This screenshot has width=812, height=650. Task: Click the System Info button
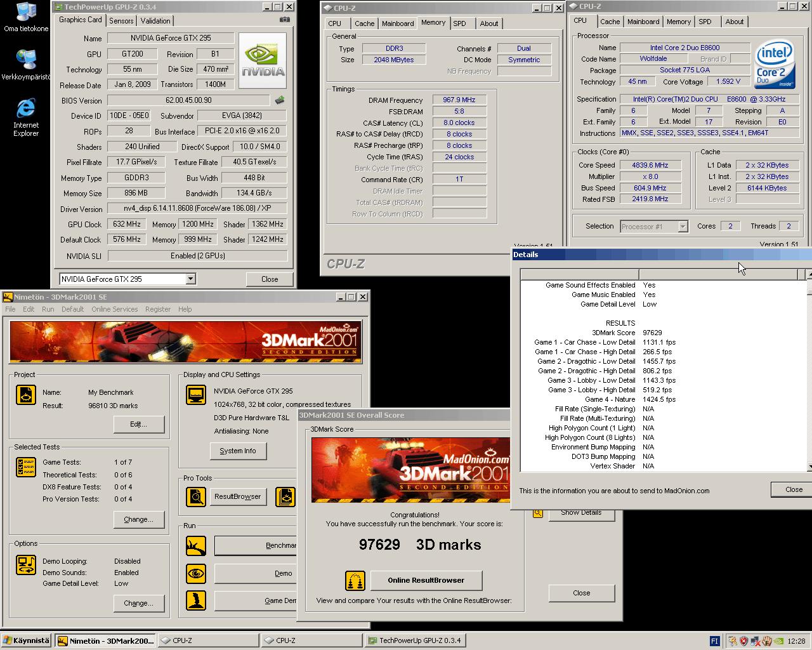click(238, 451)
